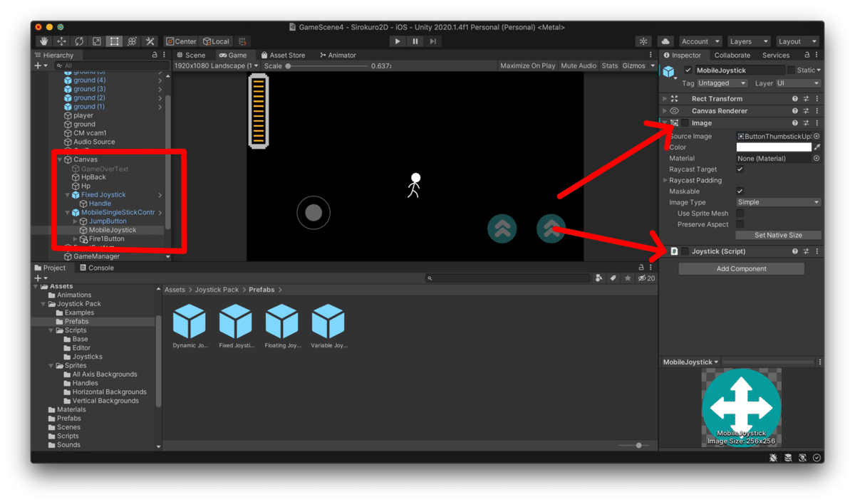Enable the Joystick Script checkbox
The width and height of the screenshot is (855, 504).
click(685, 251)
